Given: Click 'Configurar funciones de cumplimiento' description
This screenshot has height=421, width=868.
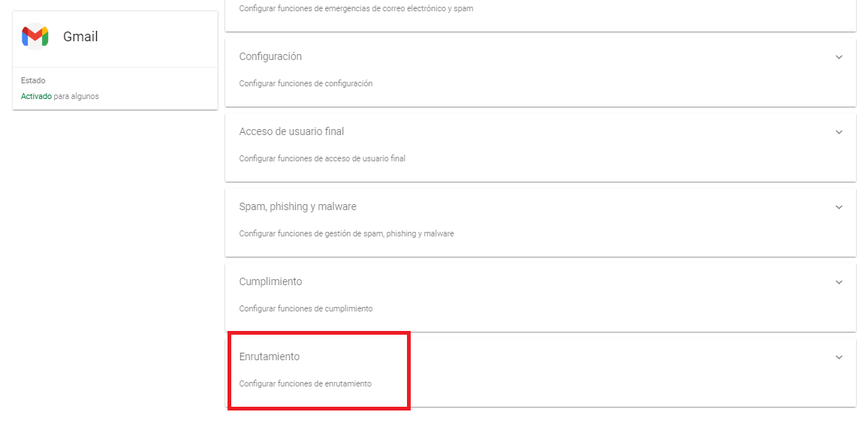Looking at the screenshot, I should [x=306, y=308].
